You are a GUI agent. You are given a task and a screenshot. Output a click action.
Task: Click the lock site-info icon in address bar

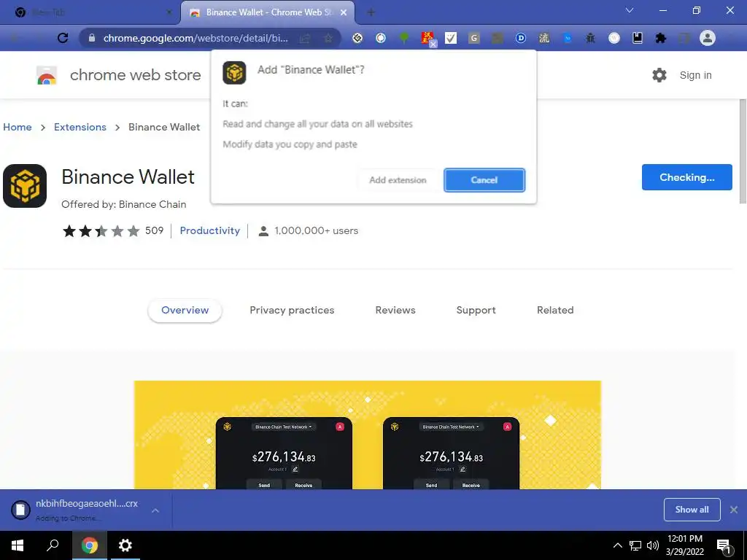pos(93,38)
